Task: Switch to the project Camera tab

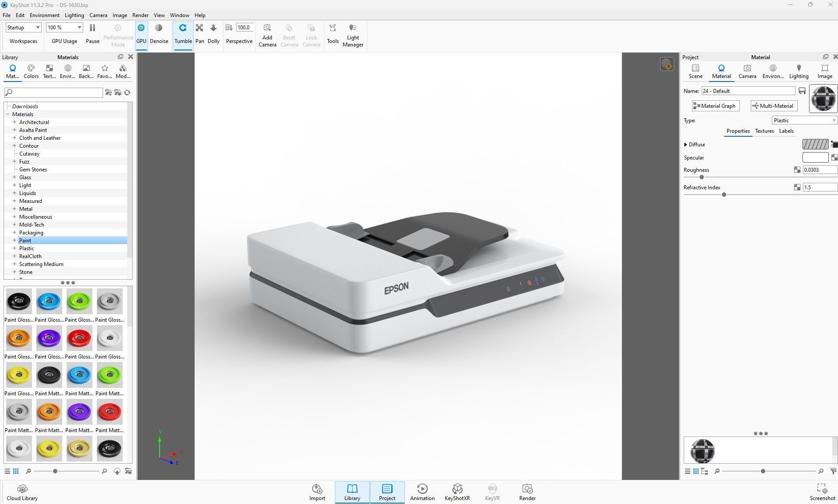Action: (x=747, y=71)
